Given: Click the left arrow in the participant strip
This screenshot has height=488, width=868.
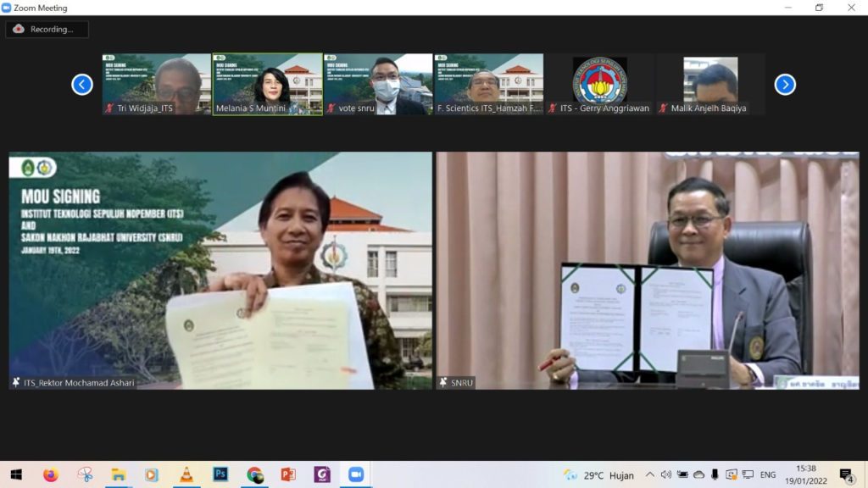Looking at the screenshot, I should pyautogui.click(x=81, y=84).
